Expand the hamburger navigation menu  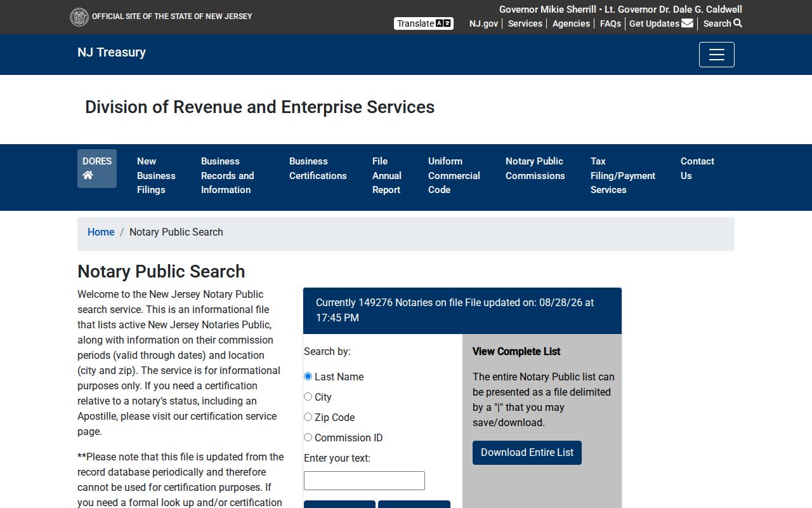[717, 55]
